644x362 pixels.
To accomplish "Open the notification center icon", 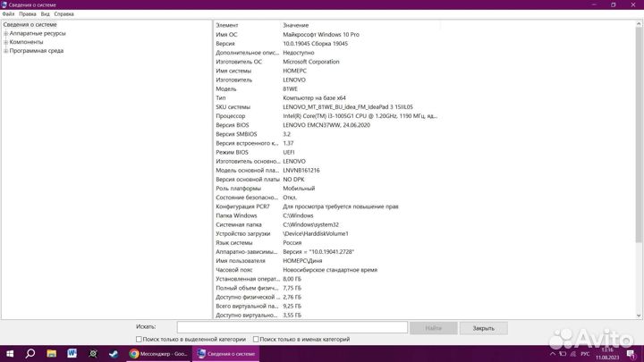I will (x=631, y=354).
